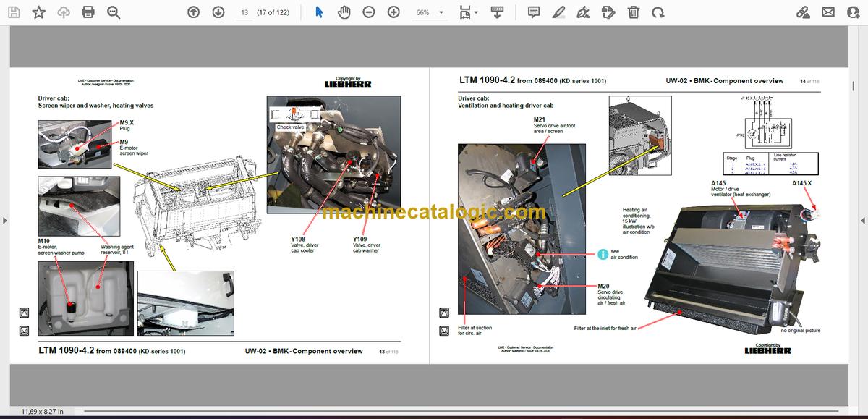Click the delete trash icon
Image resolution: width=868 pixels, height=419 pixels.
point(633,12)
